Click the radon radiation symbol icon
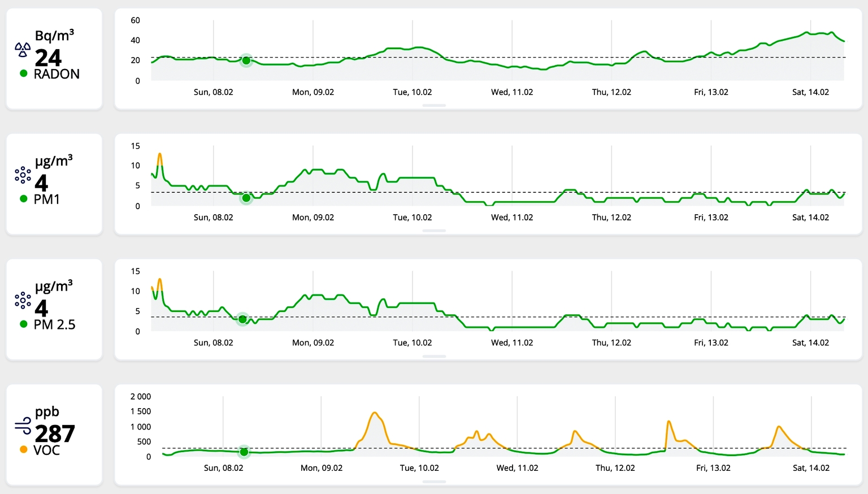 [23, 50]
